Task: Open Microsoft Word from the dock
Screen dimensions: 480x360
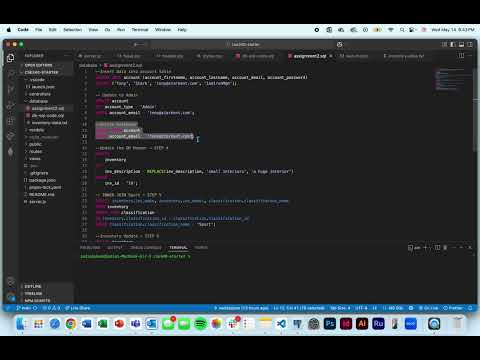Action: point(87,323)
